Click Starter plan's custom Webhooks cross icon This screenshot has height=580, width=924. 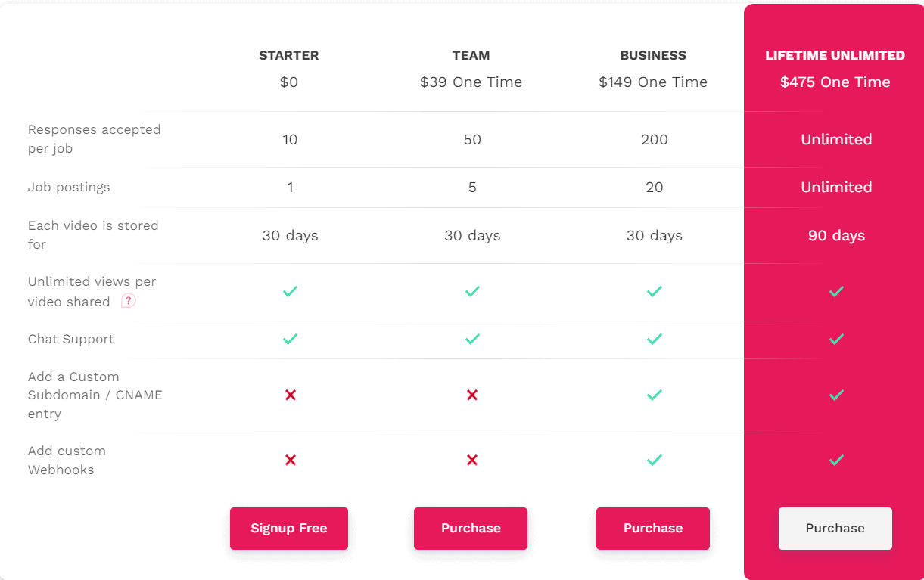point(290,460)
